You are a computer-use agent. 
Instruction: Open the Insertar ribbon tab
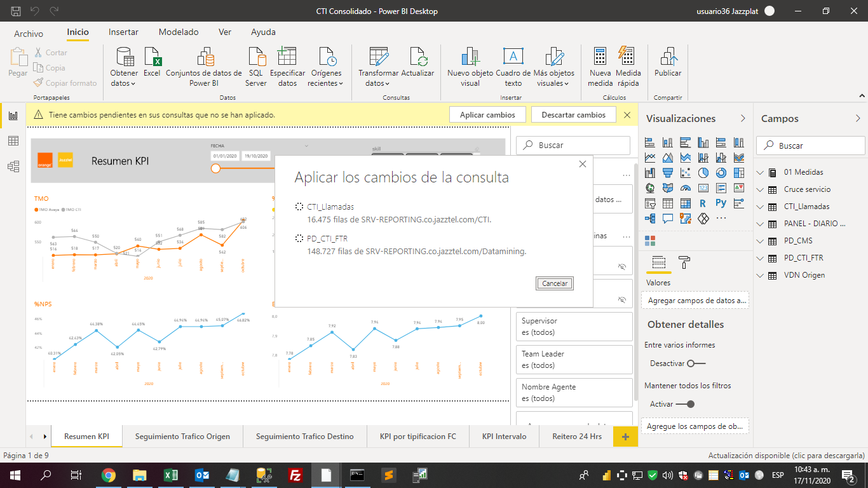pos(123,32)
